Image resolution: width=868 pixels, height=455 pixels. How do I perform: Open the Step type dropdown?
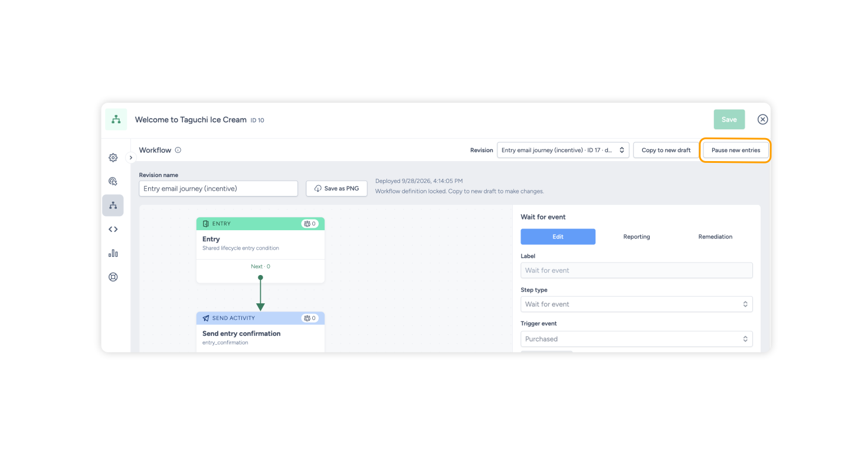coord(637,304)
